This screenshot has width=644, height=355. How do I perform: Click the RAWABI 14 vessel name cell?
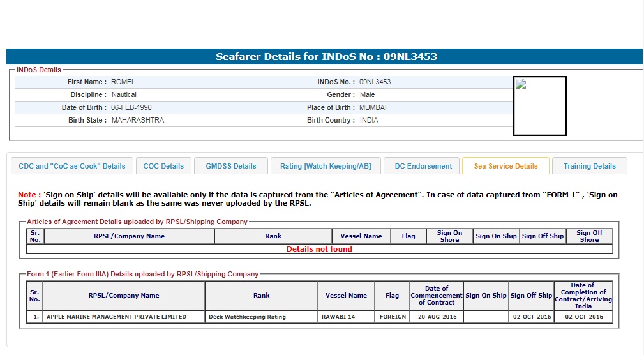point(346,317)
